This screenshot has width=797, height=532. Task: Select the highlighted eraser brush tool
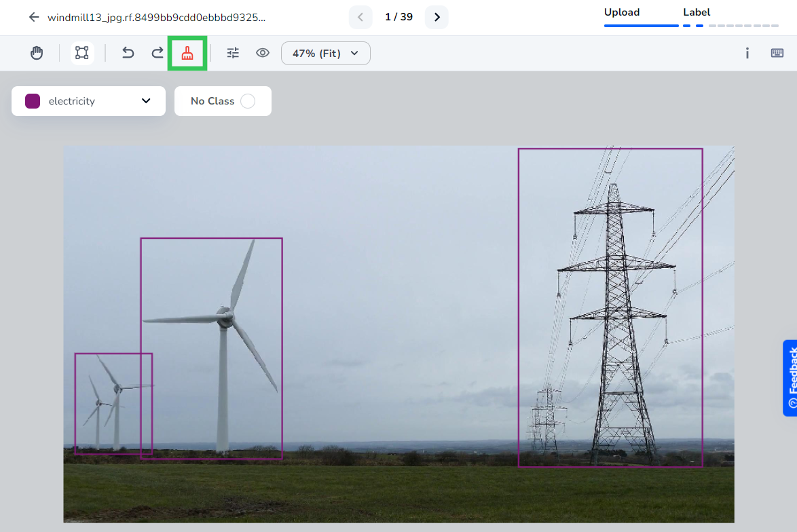187,52
